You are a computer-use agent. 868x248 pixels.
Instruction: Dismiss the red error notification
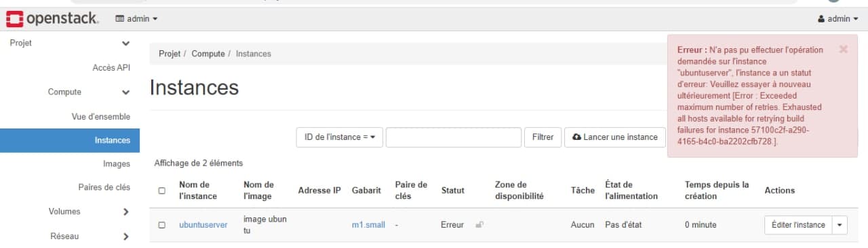click(843, 49)
